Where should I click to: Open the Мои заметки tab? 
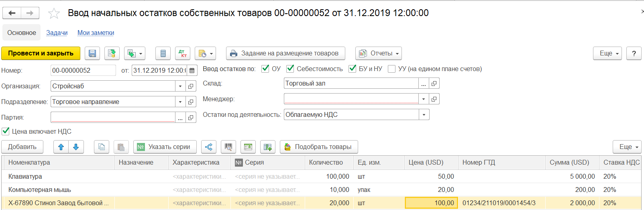click(x=96, y=33)
